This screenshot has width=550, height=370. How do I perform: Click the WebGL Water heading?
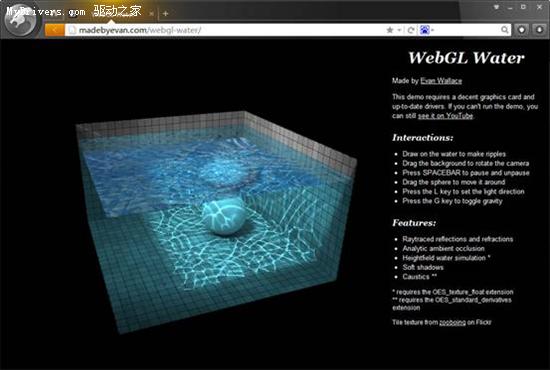tap(466, 58)
